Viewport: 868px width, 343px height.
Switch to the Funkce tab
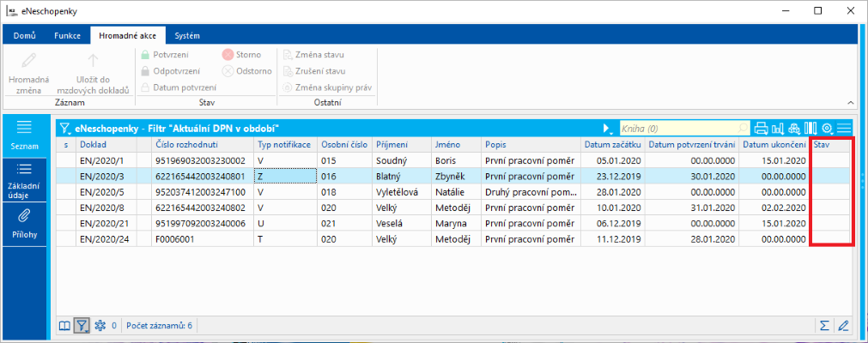(x=67, y=35)
